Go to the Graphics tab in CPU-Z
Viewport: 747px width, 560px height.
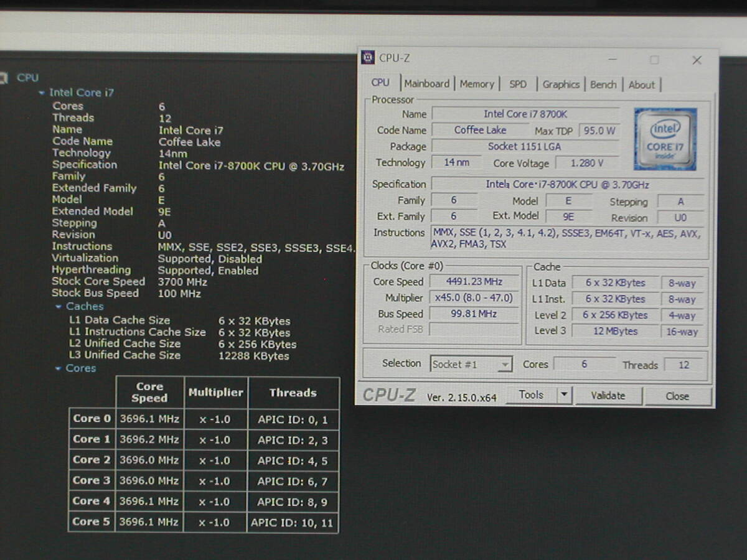pos(561,85)
